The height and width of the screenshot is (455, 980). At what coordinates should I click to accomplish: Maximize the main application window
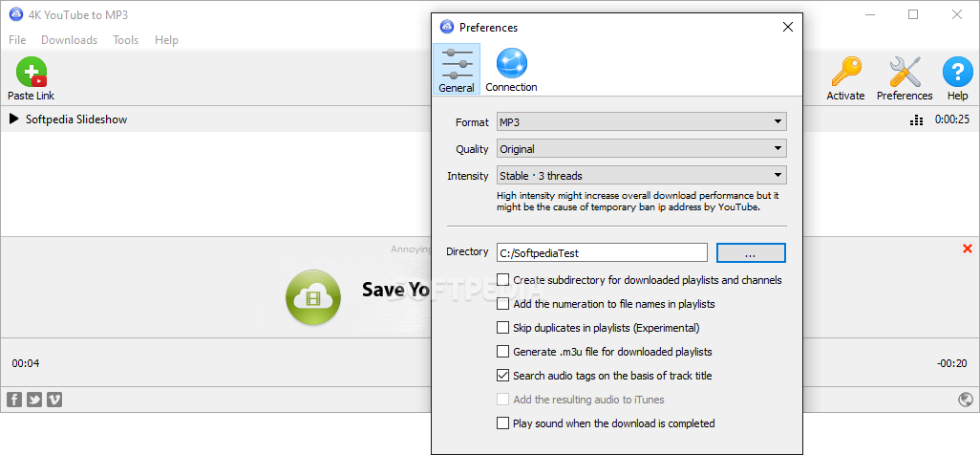click(x=913, y=14)
